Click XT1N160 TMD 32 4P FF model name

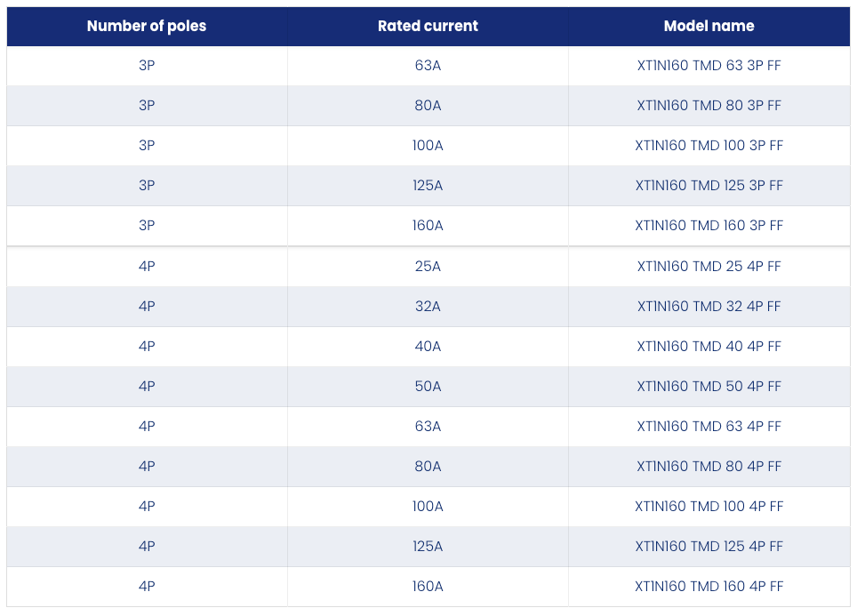[709, 306]
